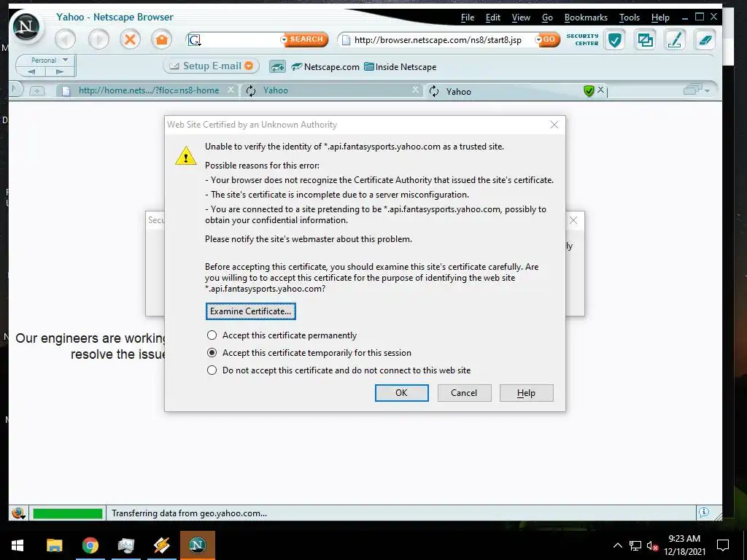Click the new tab button
The width and height of the screenshot is (747, 560).
click(x=37, y=90)
